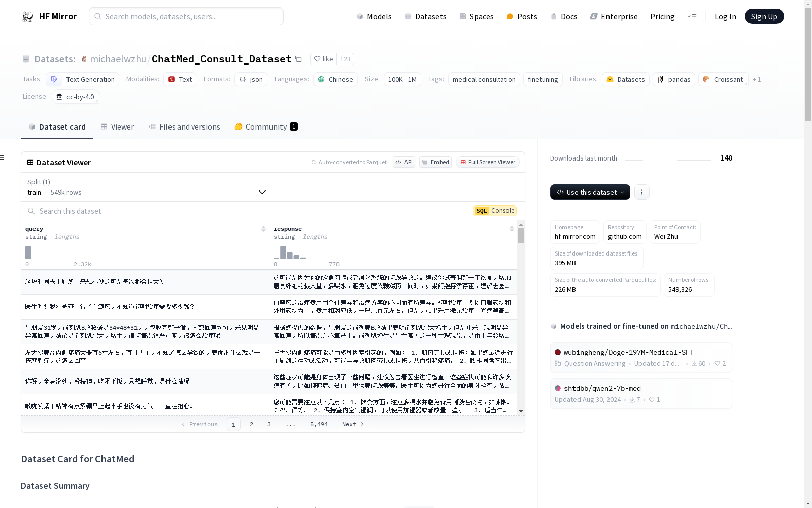Copy dataset name with the copy icon
812x508 pixels.
point(299,59)
